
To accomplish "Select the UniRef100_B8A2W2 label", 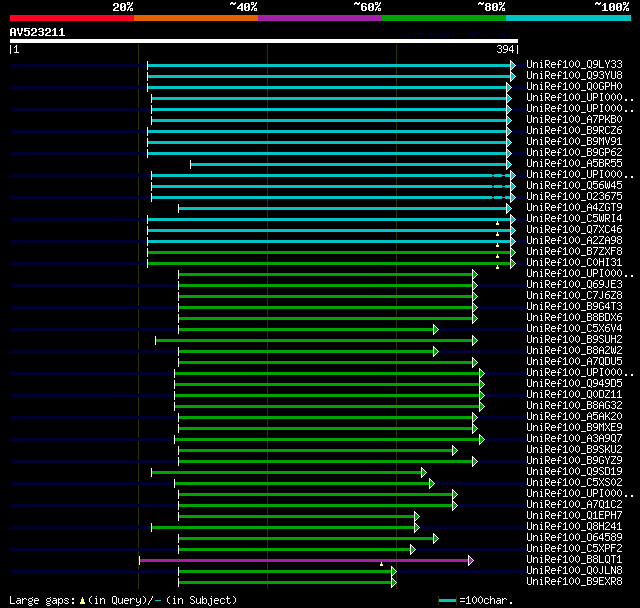I will (x=574, y=351).
